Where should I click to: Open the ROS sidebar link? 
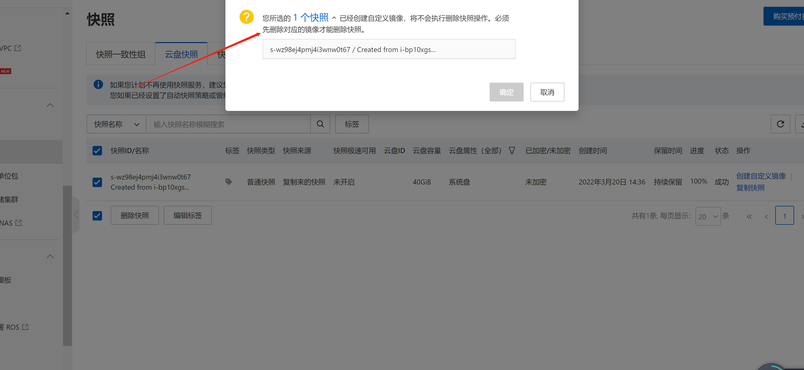[12, 327]
